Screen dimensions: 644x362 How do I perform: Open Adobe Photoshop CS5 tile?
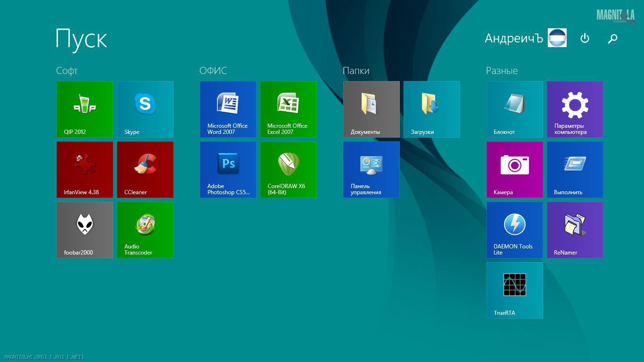coord(228,170)
